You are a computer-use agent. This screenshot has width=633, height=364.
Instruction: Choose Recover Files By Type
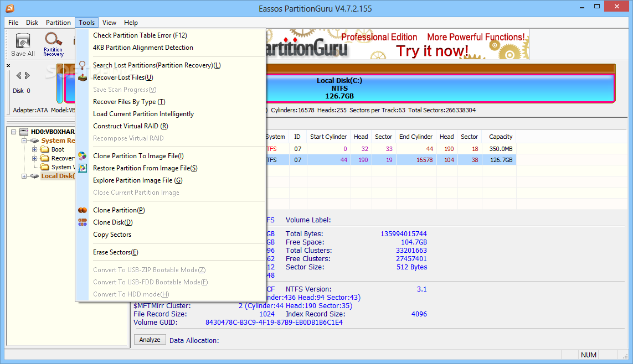[x=129, y=102]
